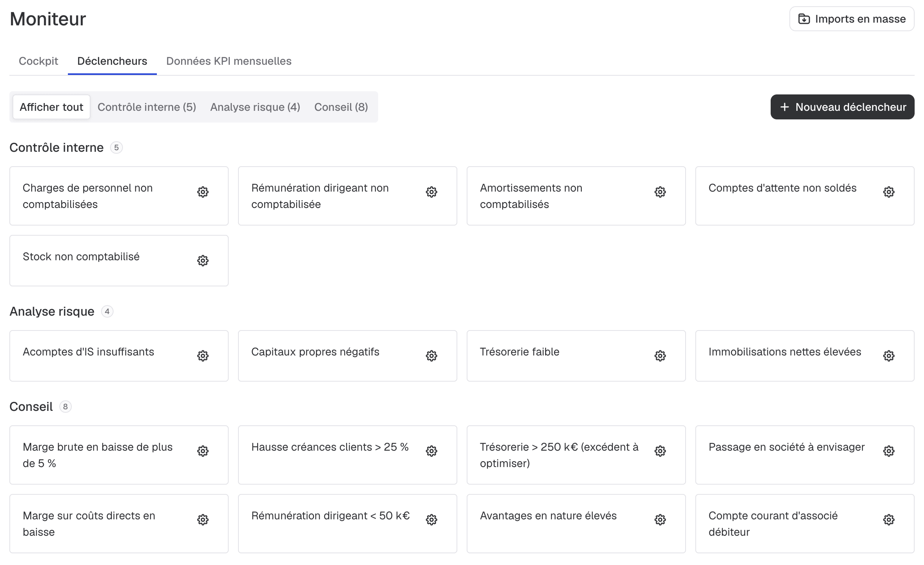This screenshot has height=565, width=924.
Task: Click the Avantages en nature élevés title
Action: pos(548,516)
